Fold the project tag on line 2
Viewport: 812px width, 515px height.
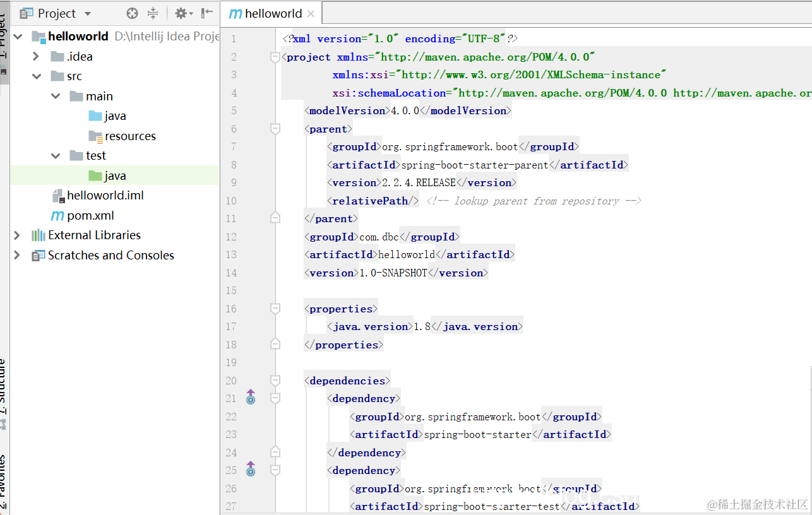(275, 57)
